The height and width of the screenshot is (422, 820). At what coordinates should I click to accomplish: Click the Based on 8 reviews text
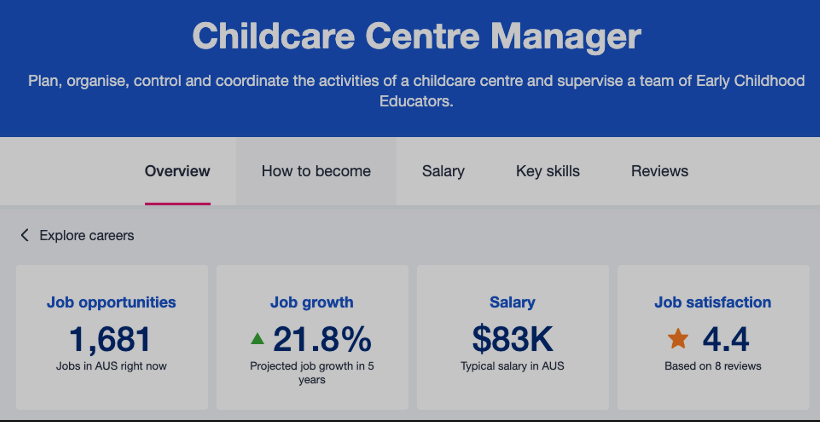point(713,366)
